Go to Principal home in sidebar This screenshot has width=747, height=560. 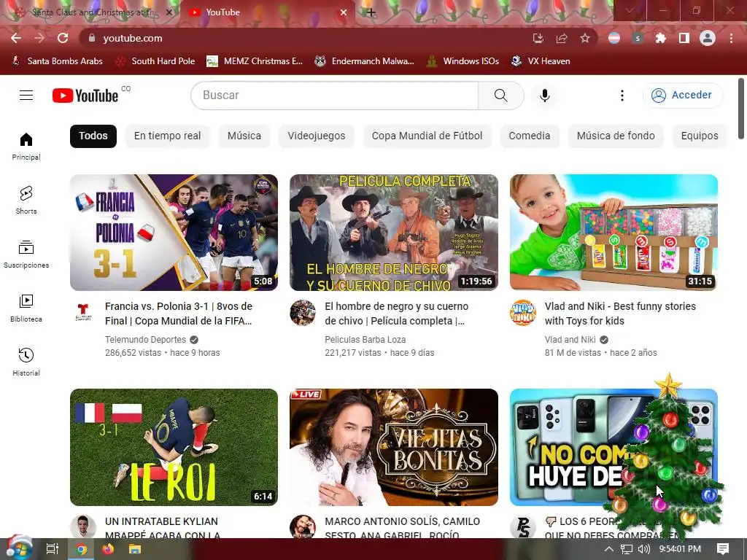pos(26,146)
